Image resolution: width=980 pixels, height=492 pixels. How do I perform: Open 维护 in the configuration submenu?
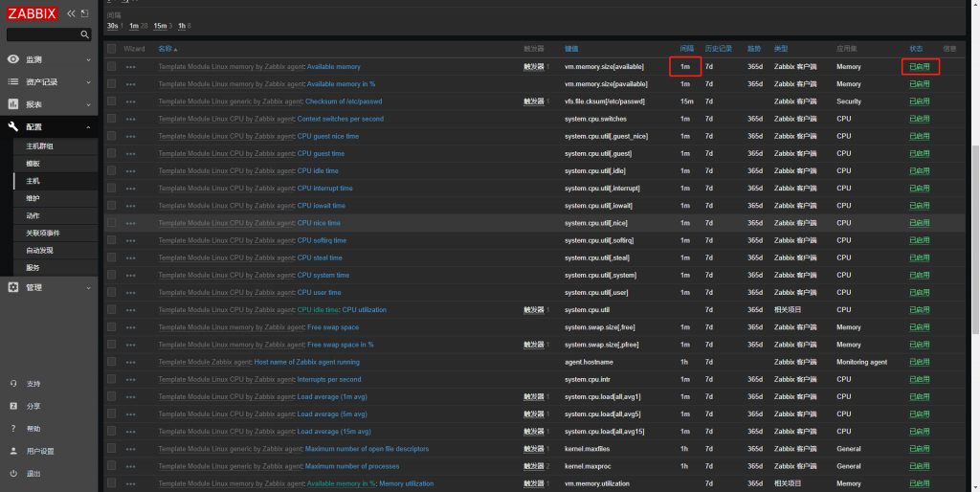(33, 199)
